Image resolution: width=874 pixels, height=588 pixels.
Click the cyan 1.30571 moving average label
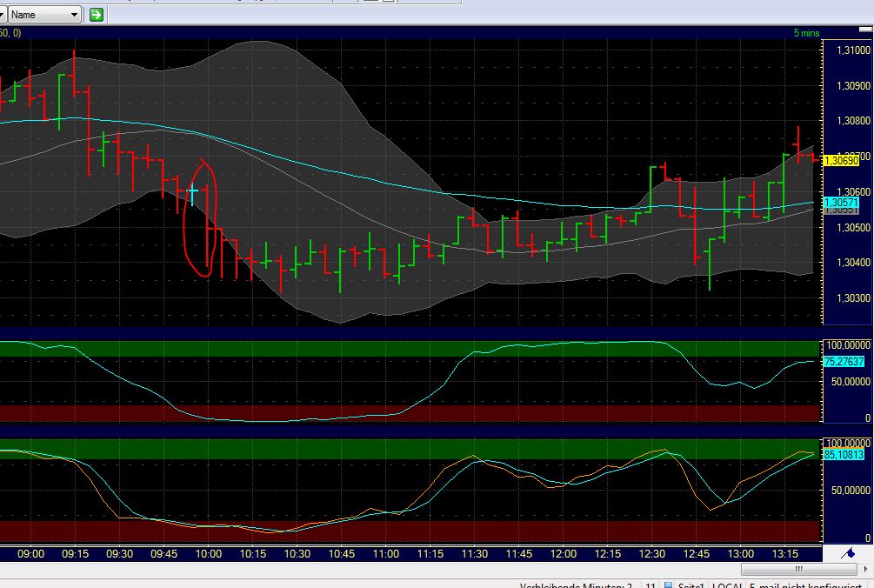pos(842,202)
